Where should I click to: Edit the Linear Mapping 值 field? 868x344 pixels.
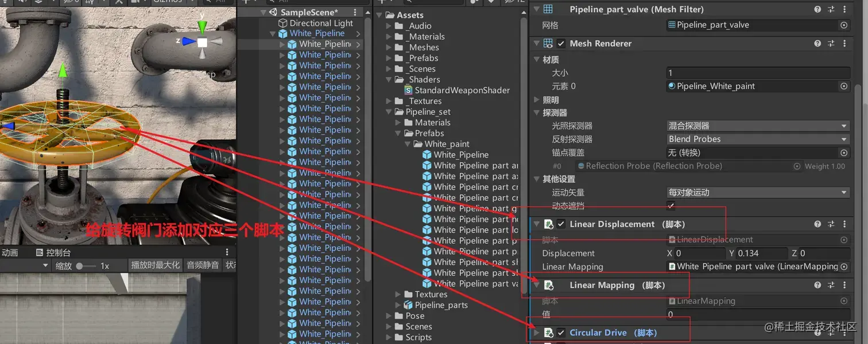coord(758,314)
